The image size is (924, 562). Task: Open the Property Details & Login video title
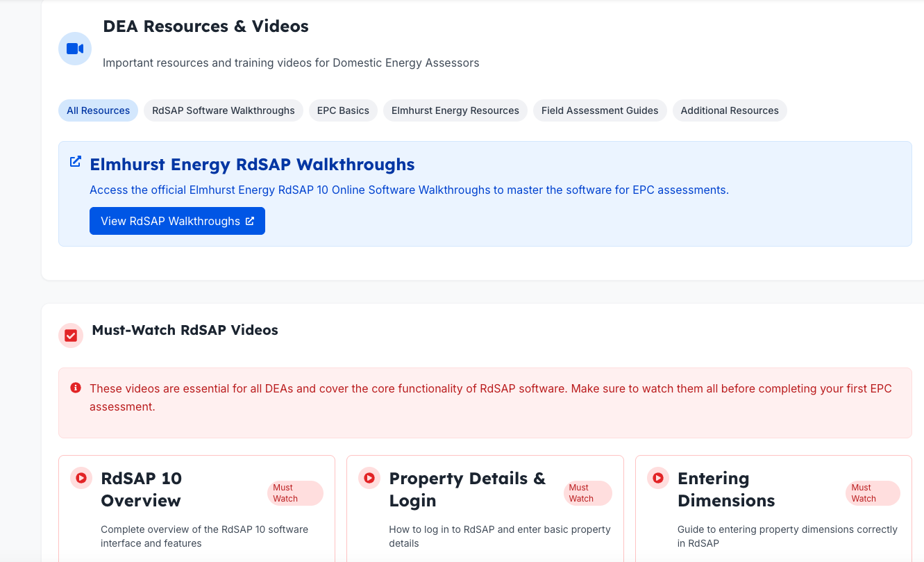(x=467, y=489)
